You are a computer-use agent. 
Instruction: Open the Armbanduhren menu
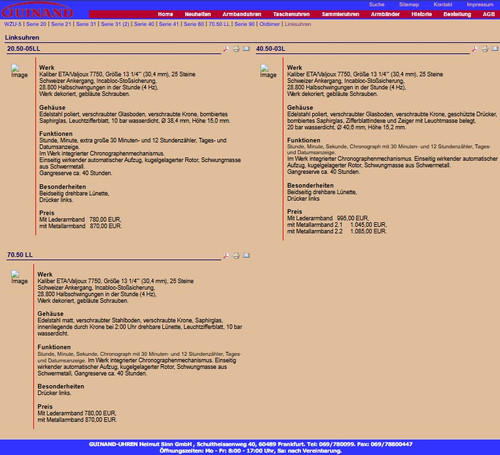(x=242, y=14)
